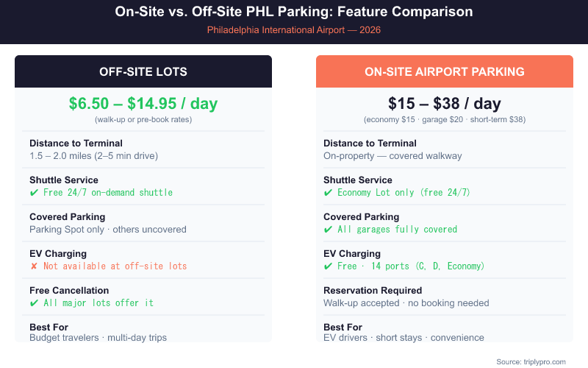Click the checkmark beside All garages fully covered
Screen dimensions: 588x368
pos(328,230)
